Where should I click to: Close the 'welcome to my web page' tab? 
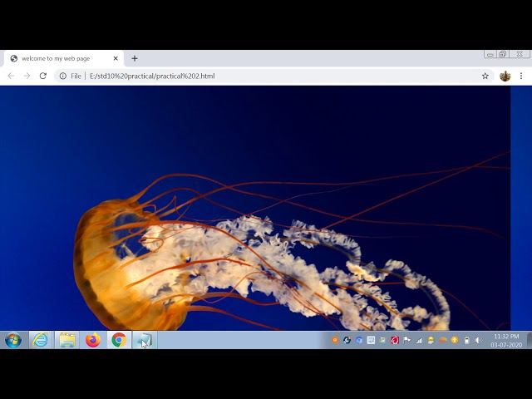coord(116,58)
